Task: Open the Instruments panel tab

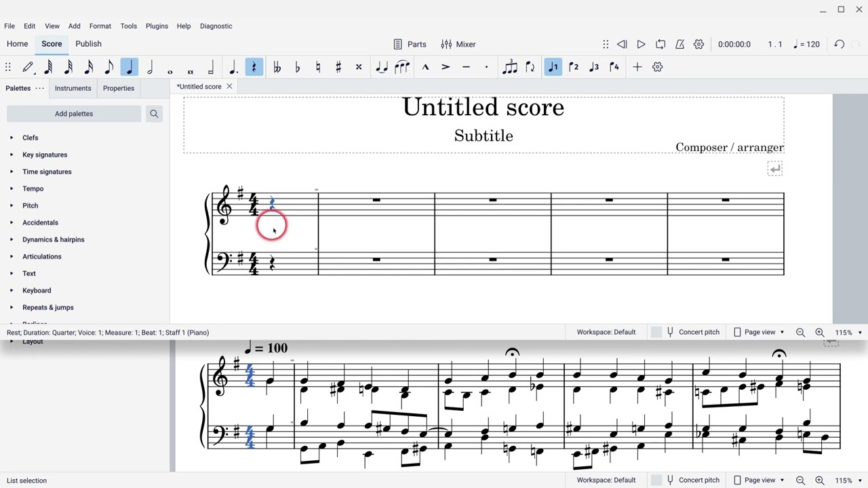Action: coord(73,88)
